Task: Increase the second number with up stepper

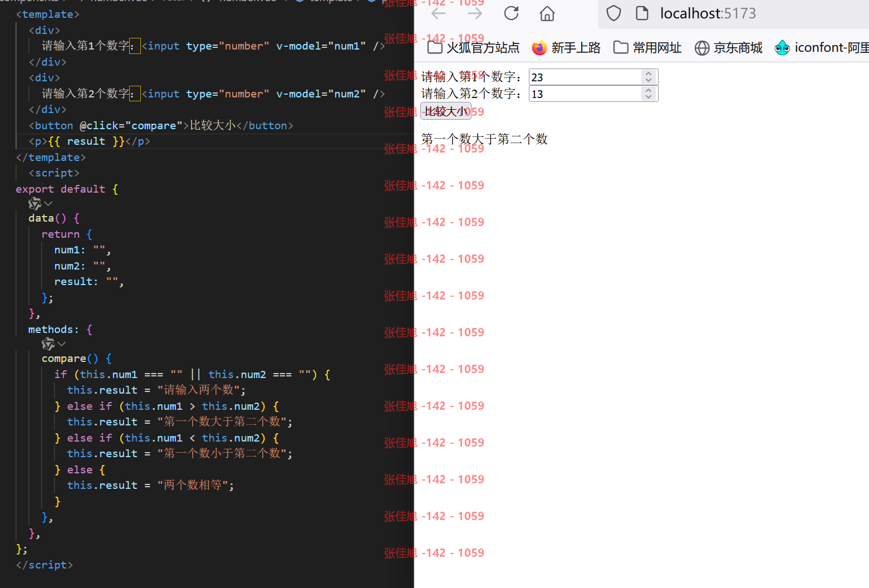Action: coord(649,90)
